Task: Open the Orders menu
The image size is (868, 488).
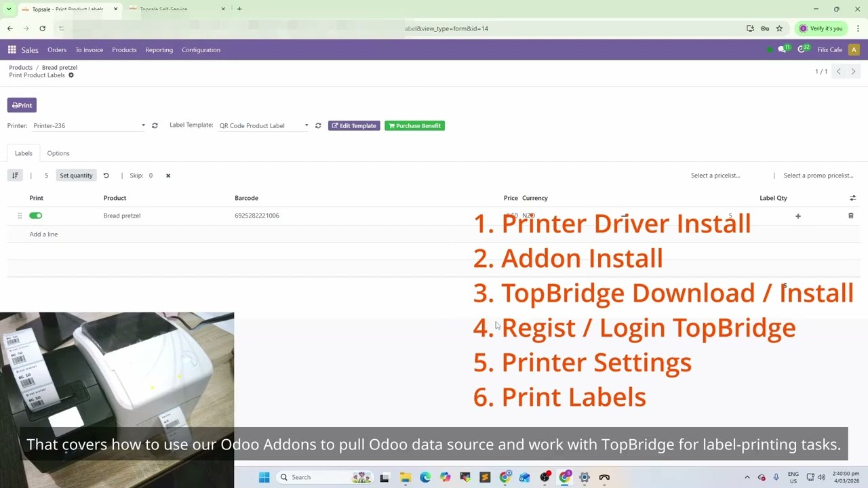Action: click(x=57, y=49)
